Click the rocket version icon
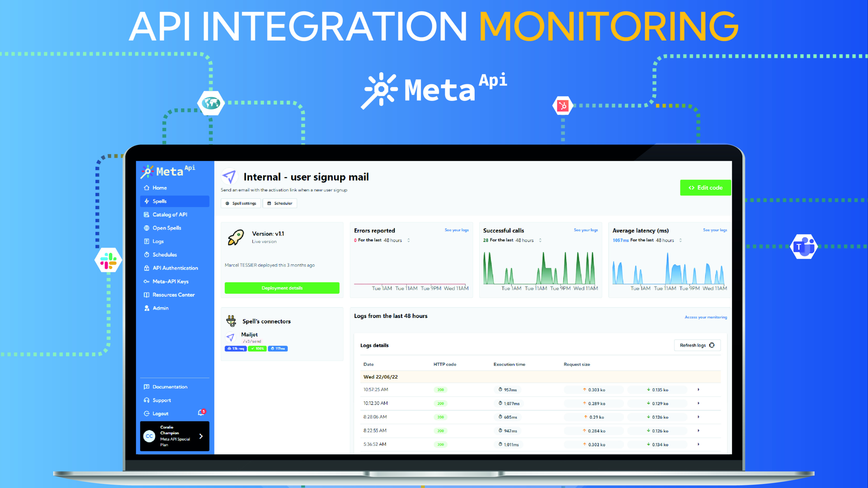 click(x=236, y=237)
